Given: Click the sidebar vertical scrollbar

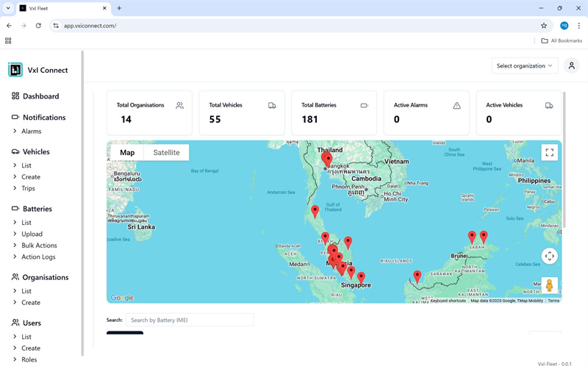Looking at the screenshot, I should pyautogui.click(x=82, y=203).
